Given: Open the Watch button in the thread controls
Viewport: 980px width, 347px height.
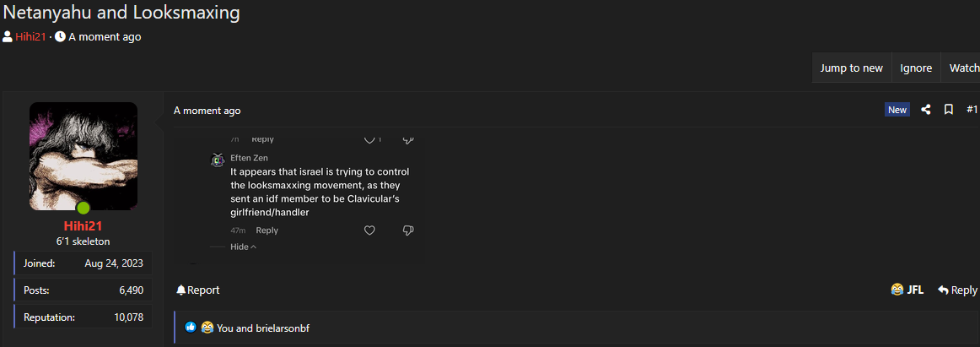Looking at the screenshot, I should tap(963, 68).
